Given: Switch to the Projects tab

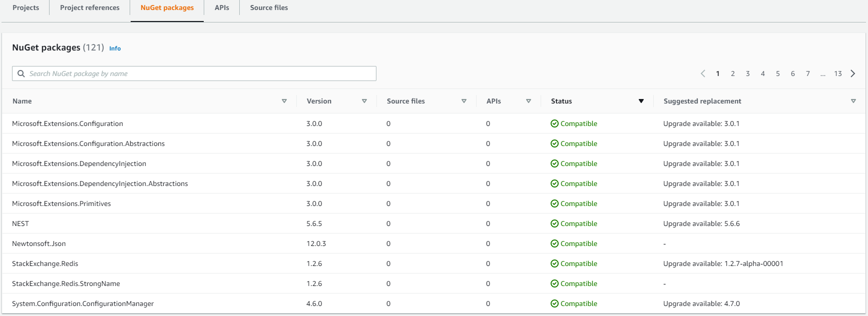Looking at the screenshot, I should 26,7.
